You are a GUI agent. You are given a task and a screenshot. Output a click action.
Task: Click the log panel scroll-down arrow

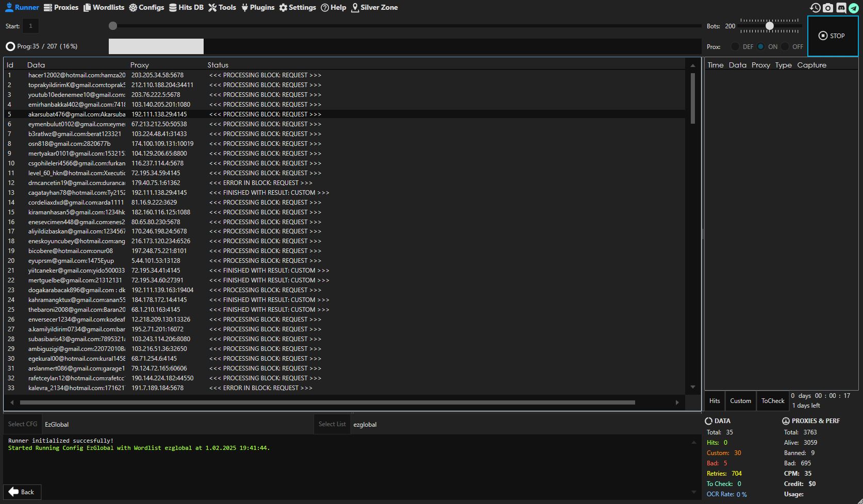click(x=694, y=492)
